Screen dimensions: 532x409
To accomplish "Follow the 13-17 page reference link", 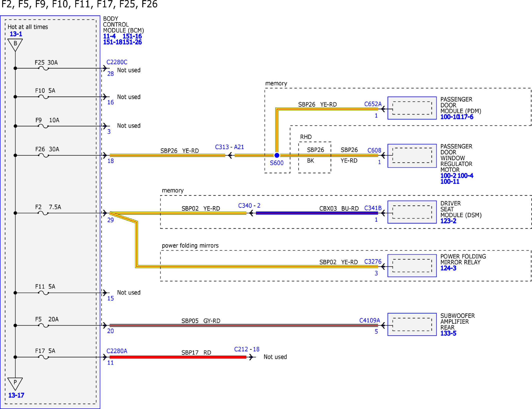I will coord(16,395).
